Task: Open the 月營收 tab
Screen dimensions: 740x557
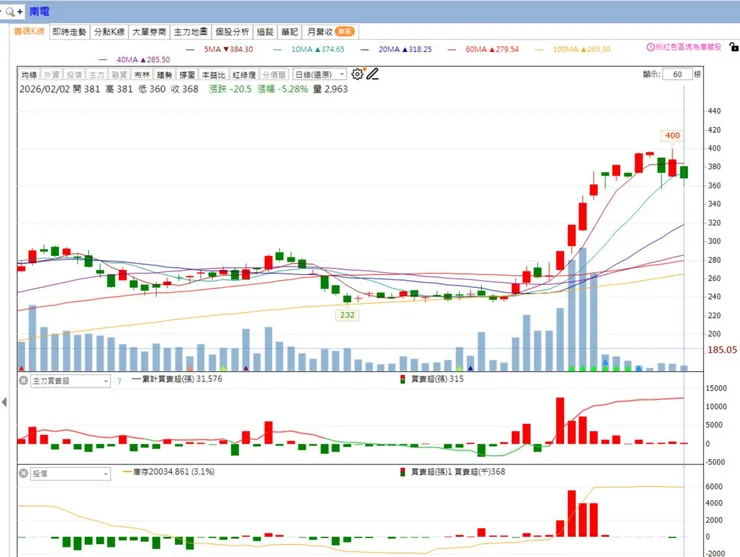Action: (330, 32)
